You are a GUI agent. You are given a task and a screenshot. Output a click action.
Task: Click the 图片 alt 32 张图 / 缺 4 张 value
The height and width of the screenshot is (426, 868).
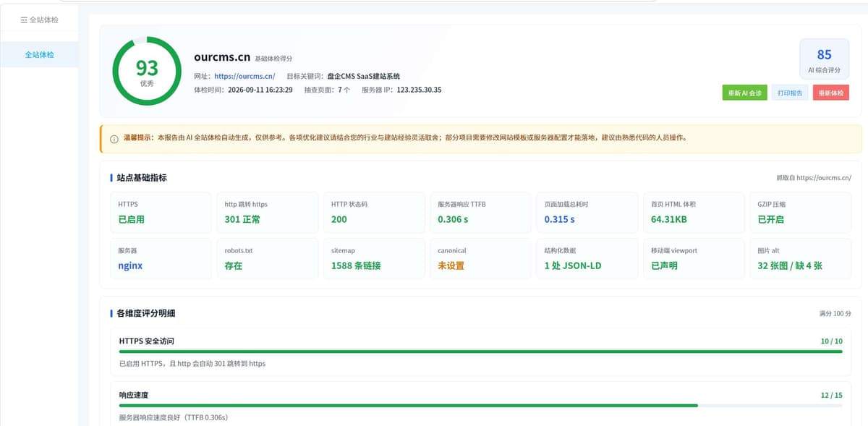click(790, 265)
